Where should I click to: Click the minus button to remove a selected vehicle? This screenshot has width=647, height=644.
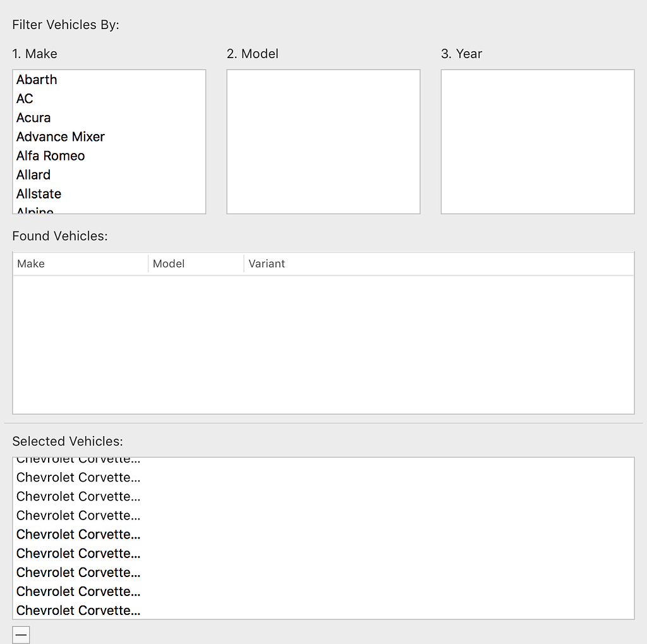(x=21, y=635)
